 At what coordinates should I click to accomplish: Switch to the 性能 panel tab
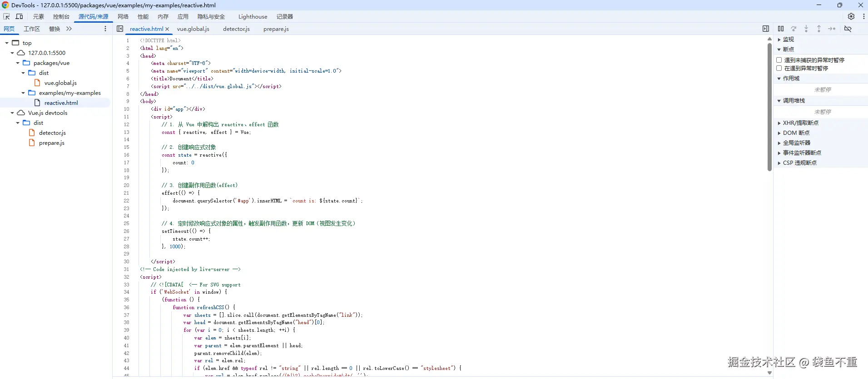coord(143,16)
